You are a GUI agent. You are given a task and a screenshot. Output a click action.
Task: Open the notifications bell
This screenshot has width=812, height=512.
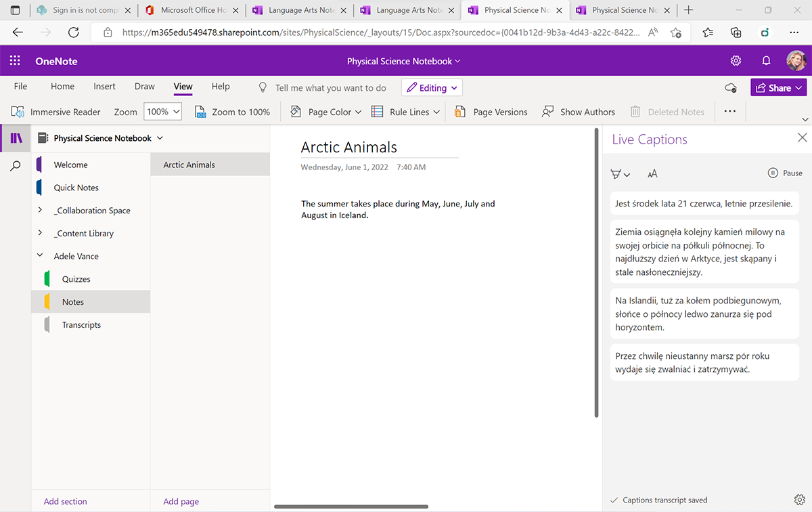pos(766,61)
